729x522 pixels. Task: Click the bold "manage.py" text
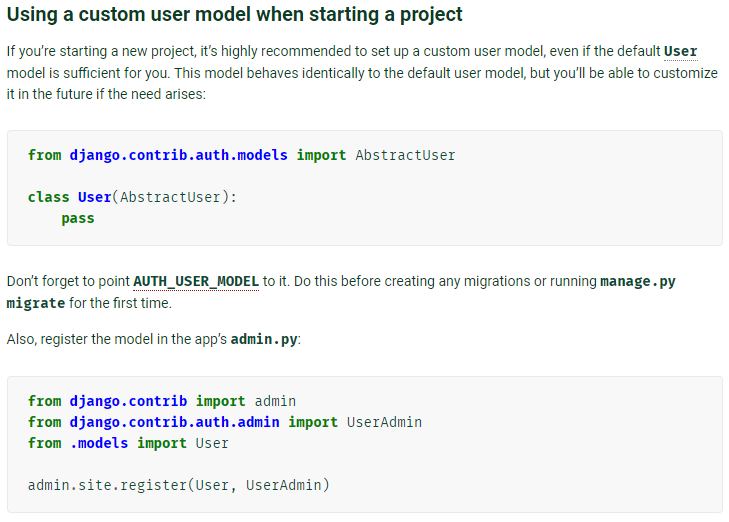pos(638,281)
